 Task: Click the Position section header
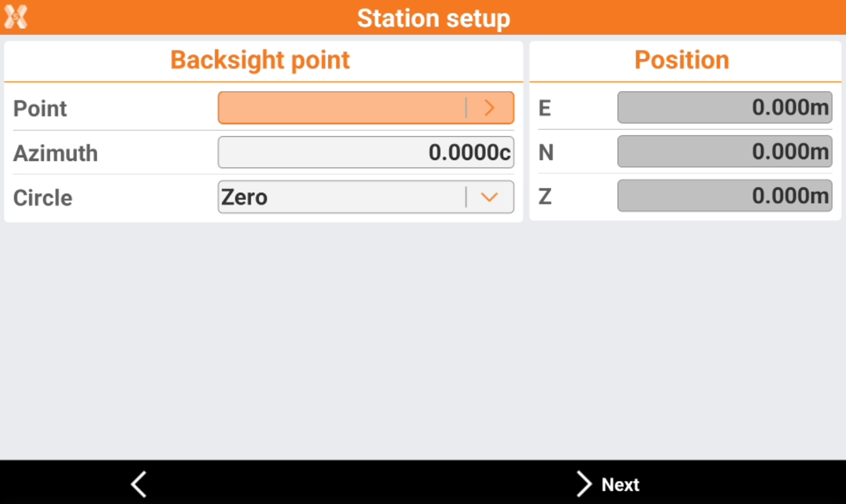(682, 60)
